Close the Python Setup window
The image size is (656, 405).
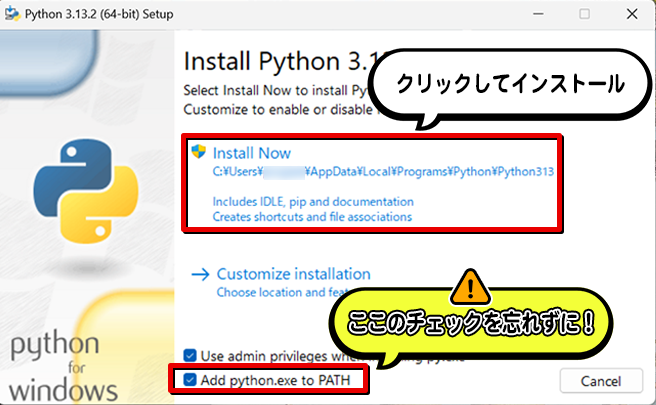[x=632, y=14]
